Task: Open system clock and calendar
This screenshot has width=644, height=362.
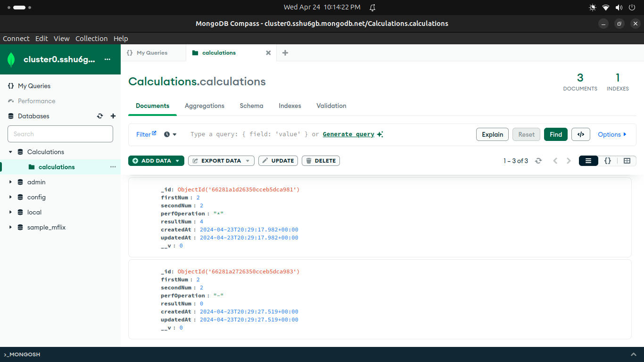Action: pos(322,7)
